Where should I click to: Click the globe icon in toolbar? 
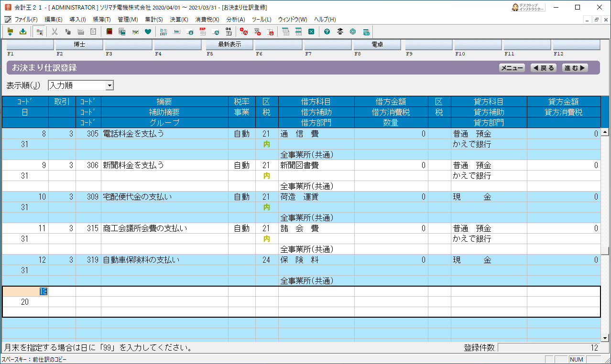click(353, 32)
